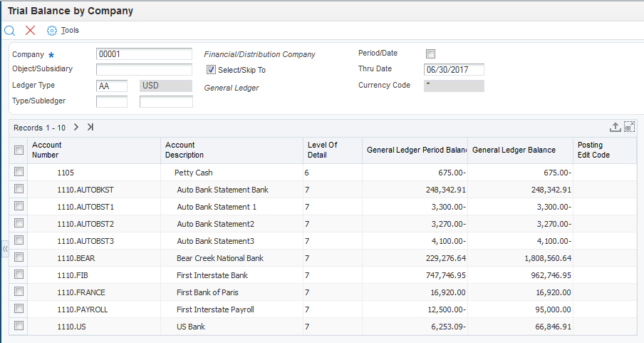Click the Find magnifier icon
The image size is (644, 343).
click(x=10, y=31)
